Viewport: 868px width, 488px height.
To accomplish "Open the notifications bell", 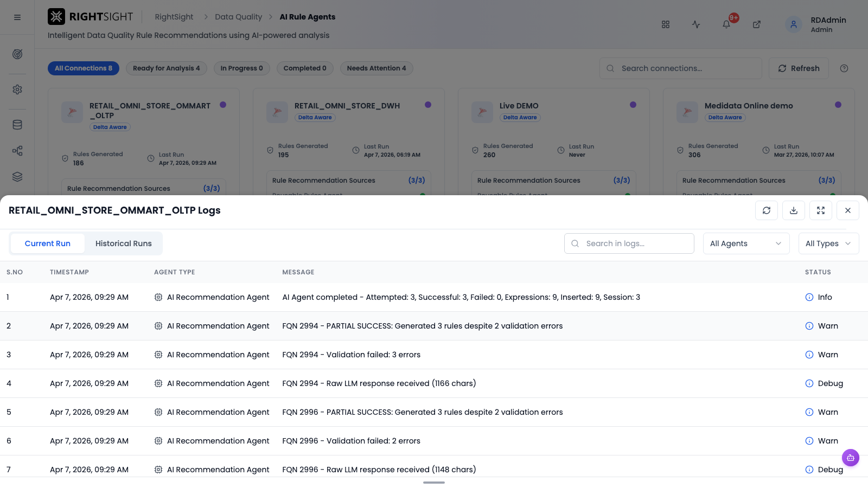I will [x=726, y=24].
